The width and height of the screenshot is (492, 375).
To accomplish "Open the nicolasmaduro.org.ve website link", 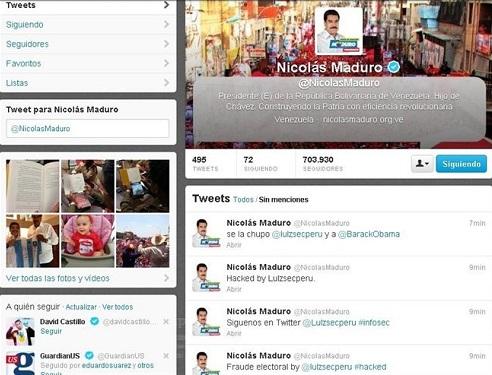I will click(363, 119).
